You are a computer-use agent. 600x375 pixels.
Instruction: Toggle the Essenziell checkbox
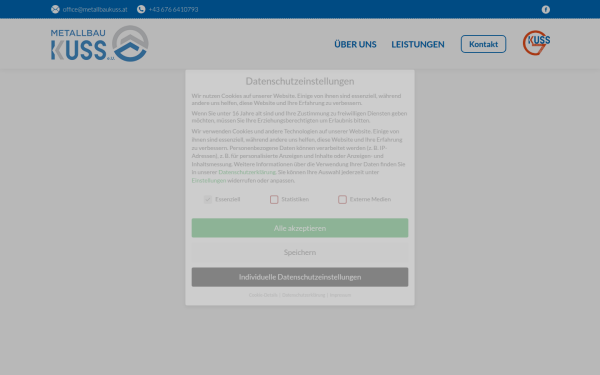208,199
